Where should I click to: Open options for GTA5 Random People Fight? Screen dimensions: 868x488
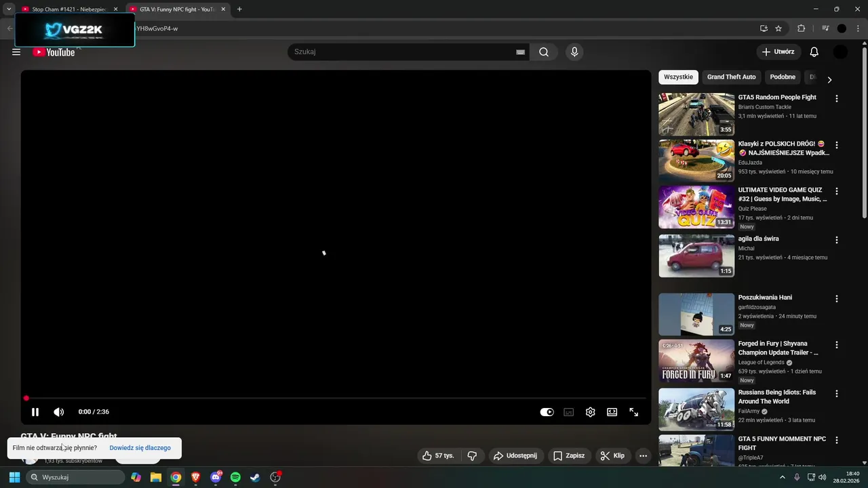pos(836,98)
